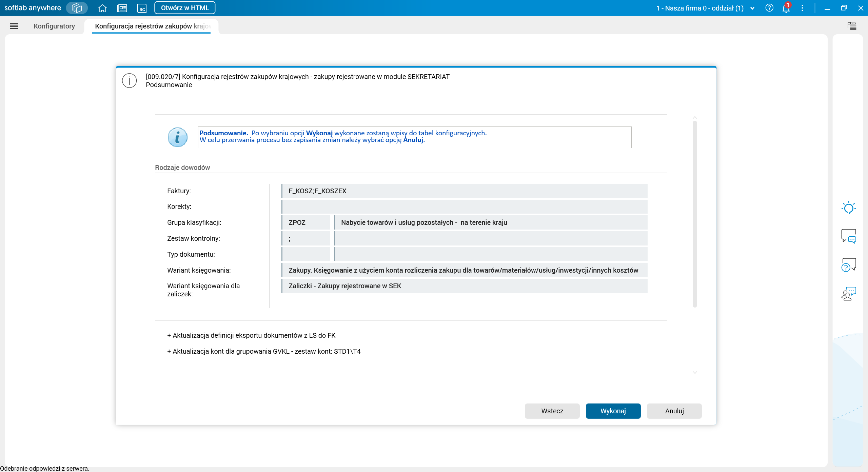The width and height of the screenshot is (868, 472).
Task: Open the question chat help icon
Action: 849,264
